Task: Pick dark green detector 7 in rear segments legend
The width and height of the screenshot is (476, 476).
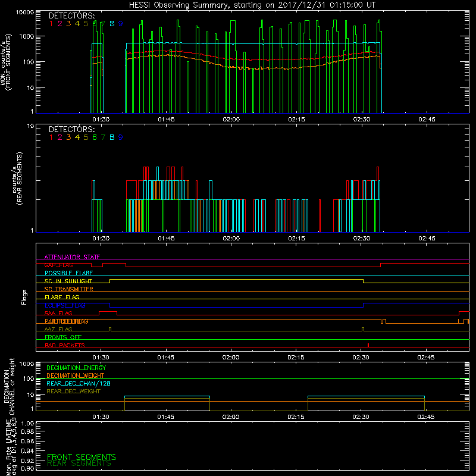Action: [x=103, y=137]
